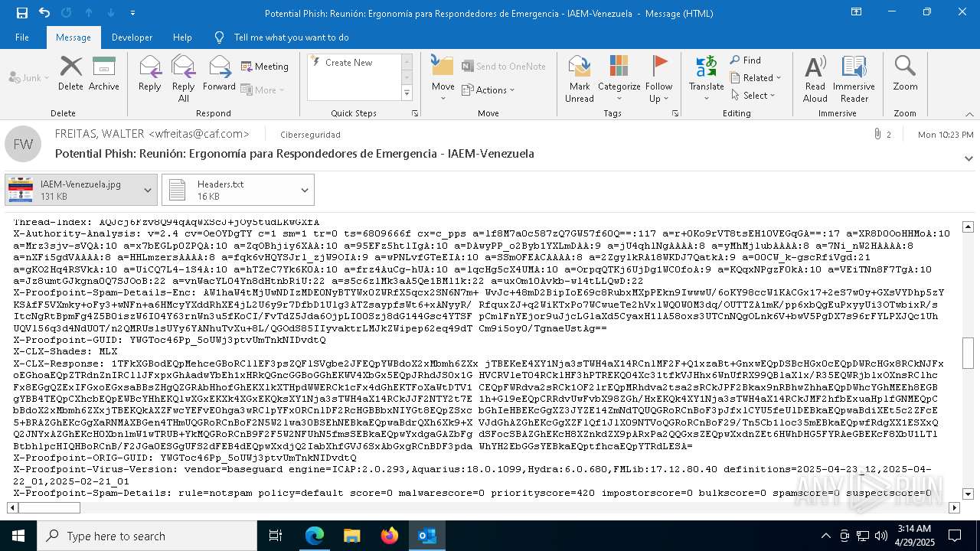Click Find in Editing group
Image resolution: width=980 pixels, height=551 pixels.
(746, 60)
